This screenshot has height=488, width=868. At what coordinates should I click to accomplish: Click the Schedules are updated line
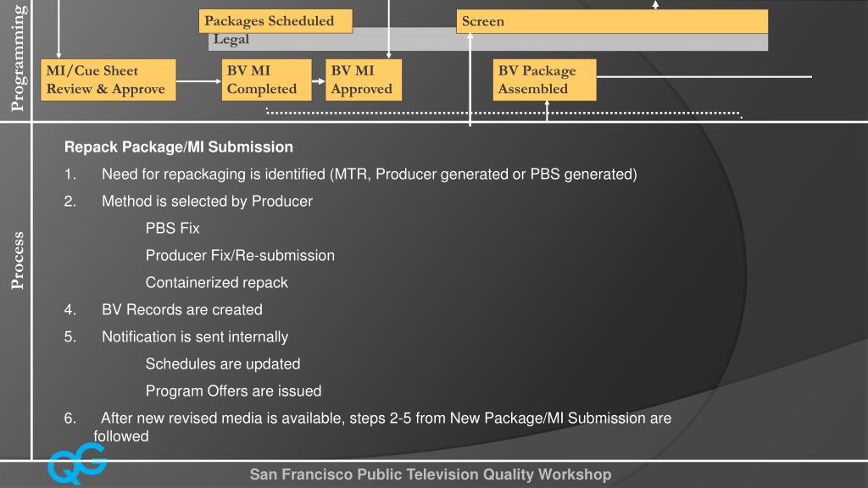click(x=223, y=363)
